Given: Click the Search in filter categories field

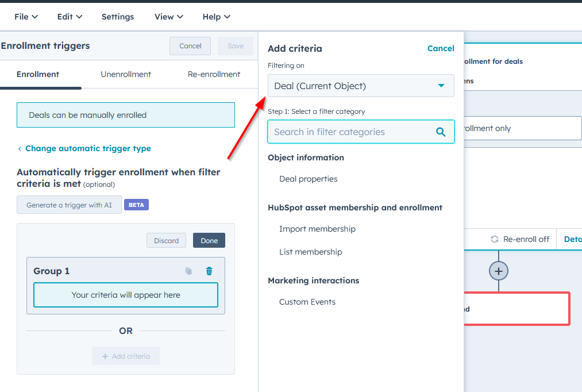Looking at the screenshot, I should 345,132.
